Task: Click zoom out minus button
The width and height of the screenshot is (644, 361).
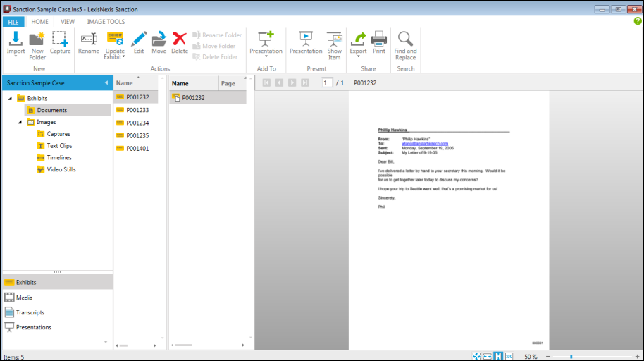Action: pos(547,357)
